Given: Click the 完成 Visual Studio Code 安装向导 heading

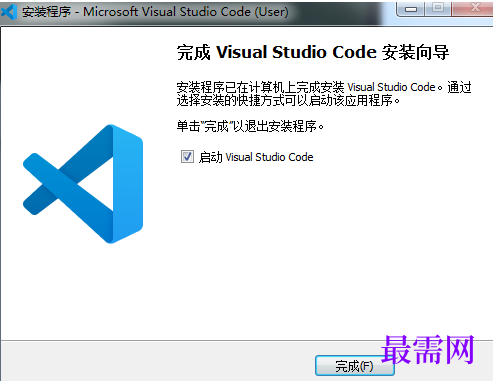Looking at the screenshot, I should tap(313, 52).
